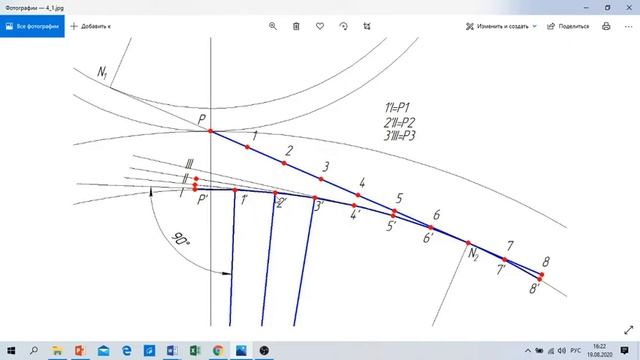Add photo to favorites with heart icon
This screenshot has height=360, width=640.
[x=320, y=26]
